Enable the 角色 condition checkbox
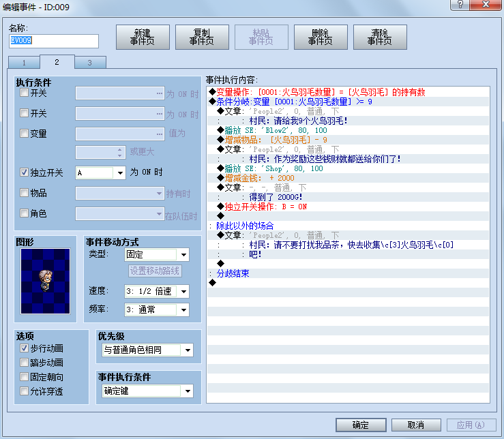 (x=24, y=213)
